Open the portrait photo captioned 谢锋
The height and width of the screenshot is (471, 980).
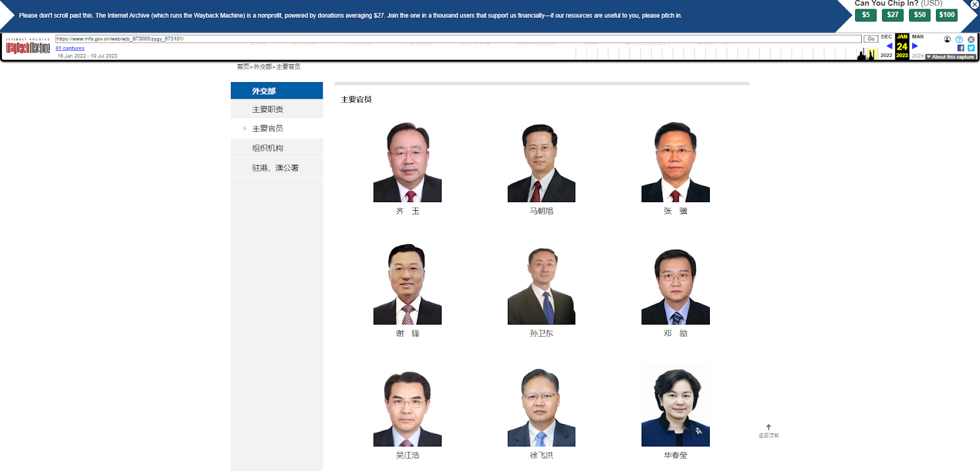point(407,284)
